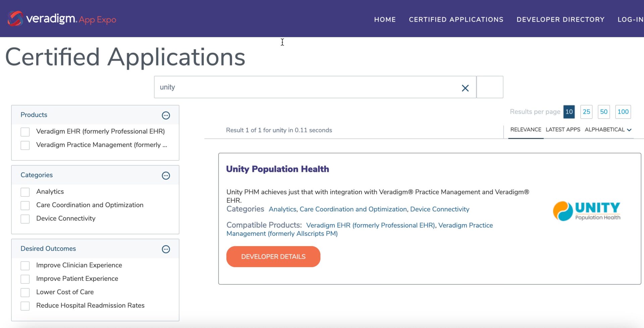Enable the Analytics category filter

(x=25, y=192)
